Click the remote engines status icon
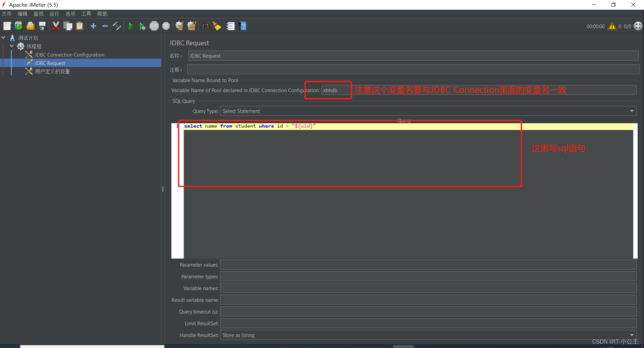 coord(638,26)
